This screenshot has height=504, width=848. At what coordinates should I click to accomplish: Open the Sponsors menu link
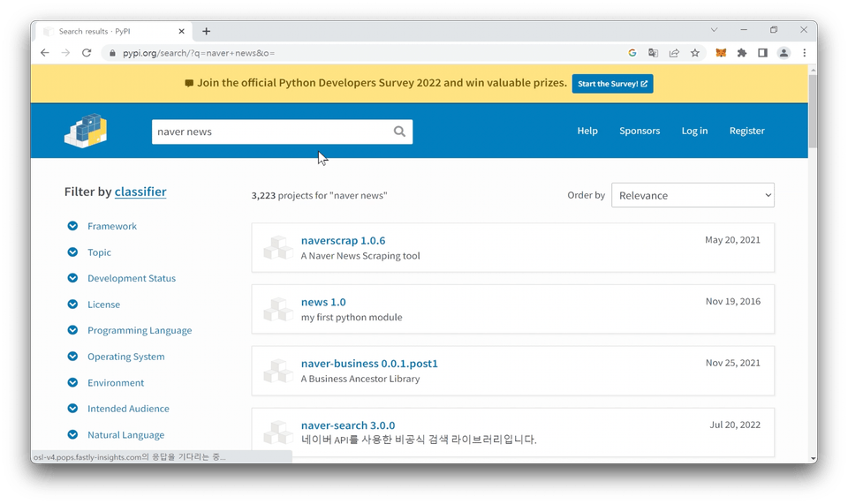point(640,131)
